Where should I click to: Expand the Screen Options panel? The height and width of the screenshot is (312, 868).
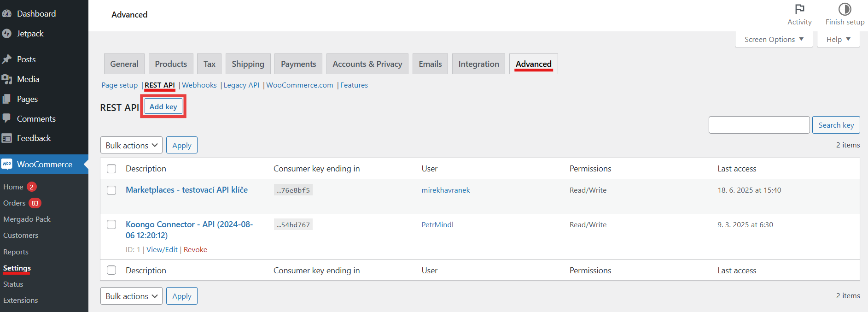774,40
